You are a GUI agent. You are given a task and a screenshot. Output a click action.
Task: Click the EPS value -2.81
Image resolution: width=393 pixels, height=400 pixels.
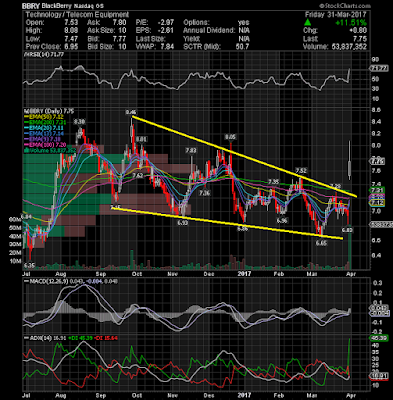point(165,31)
